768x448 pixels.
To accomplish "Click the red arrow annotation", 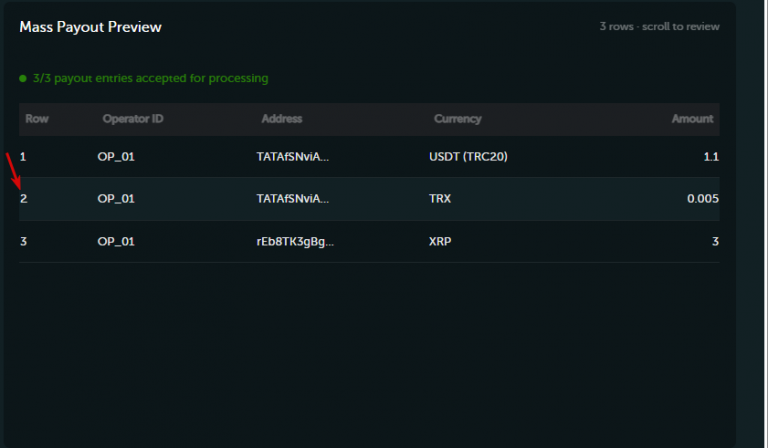I will [13, 171].
